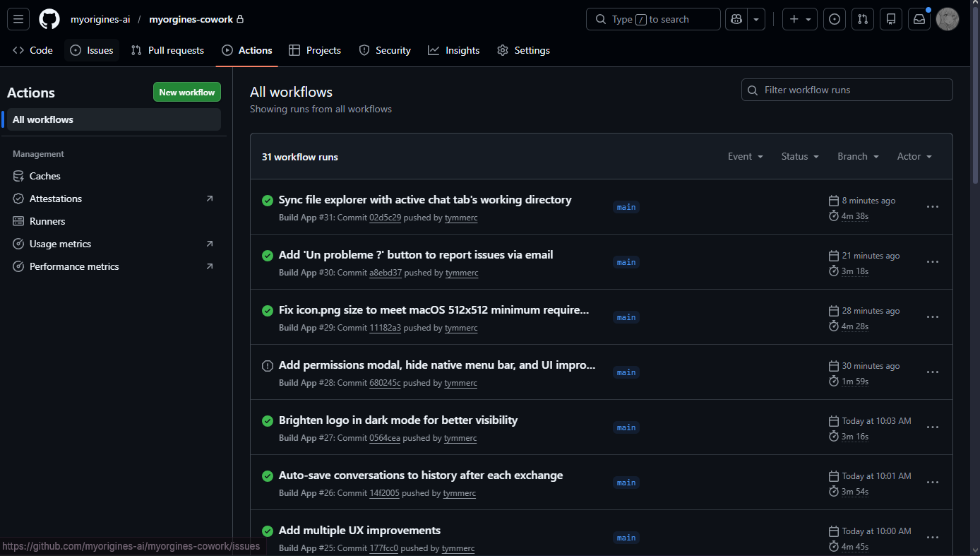Open the three-dot menu for Build App #27
Viewport: 980px width, 556px height.
coord(933,427)
